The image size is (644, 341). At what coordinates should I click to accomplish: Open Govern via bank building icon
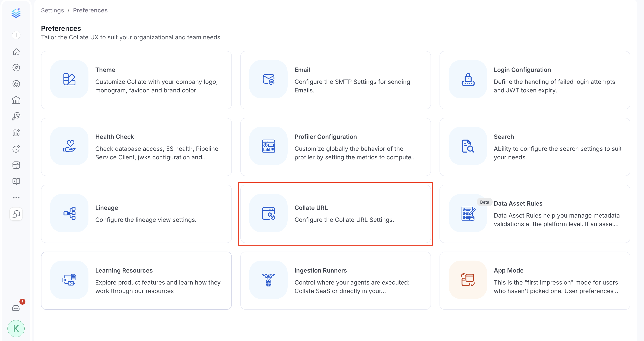(16, 100)
